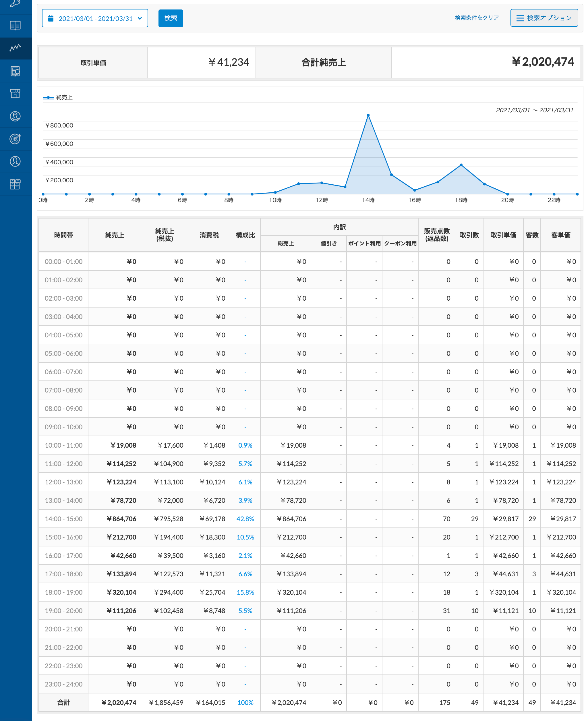
Task: Open the key/wrench icon in sidebar
Action: 15,3
